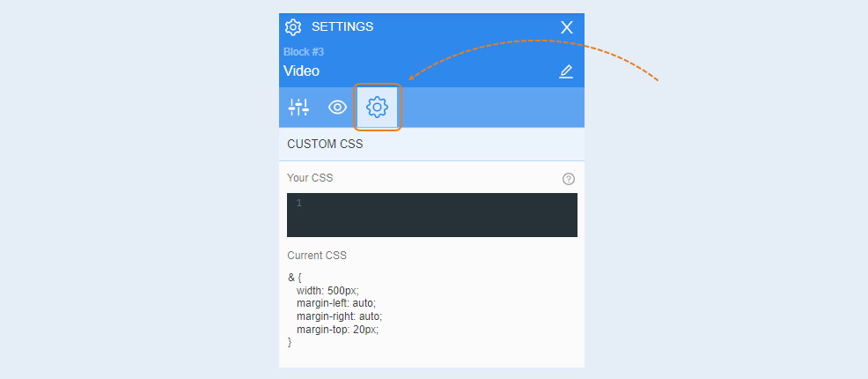Select the highlighted gear advanced tab
Viewport: 868px width, 379px height.
tap(378, 107)
